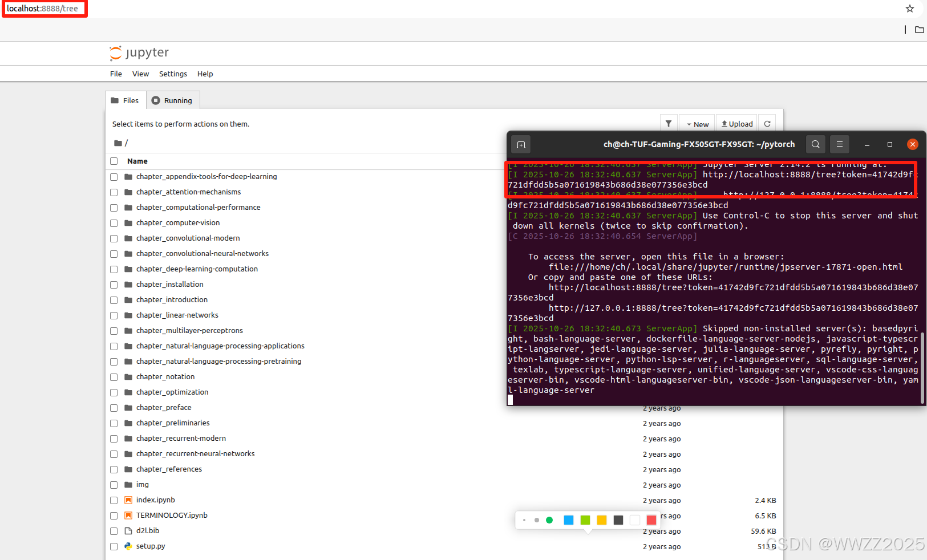927x560 pixels.
Task: Click the terminal window vertical scrollbar
Action: tap(923, 368)
